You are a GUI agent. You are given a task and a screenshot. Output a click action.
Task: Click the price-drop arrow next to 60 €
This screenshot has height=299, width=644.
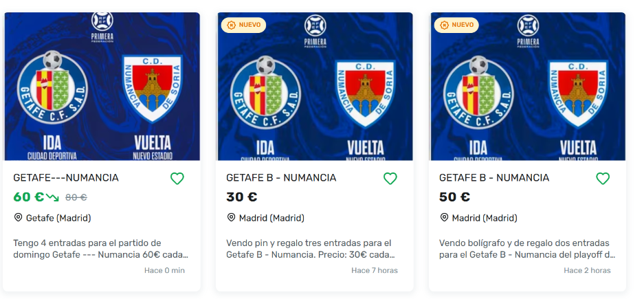tap(53, 198)
